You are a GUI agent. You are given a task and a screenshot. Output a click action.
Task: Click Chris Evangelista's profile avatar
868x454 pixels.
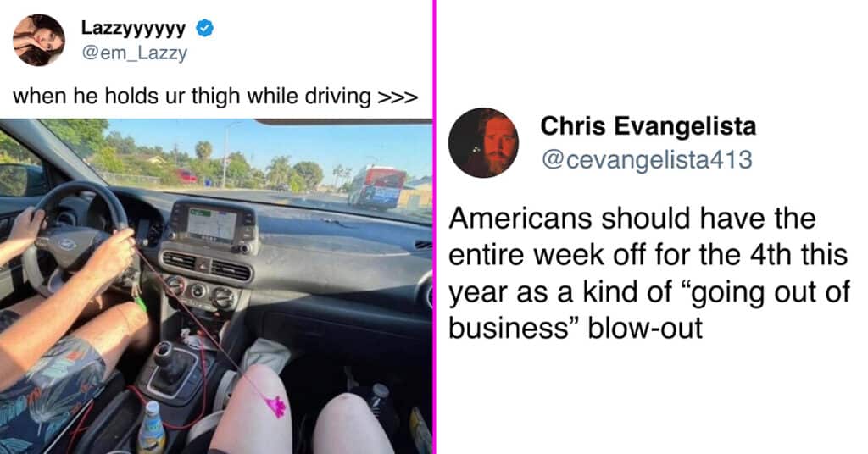[483, 142]
